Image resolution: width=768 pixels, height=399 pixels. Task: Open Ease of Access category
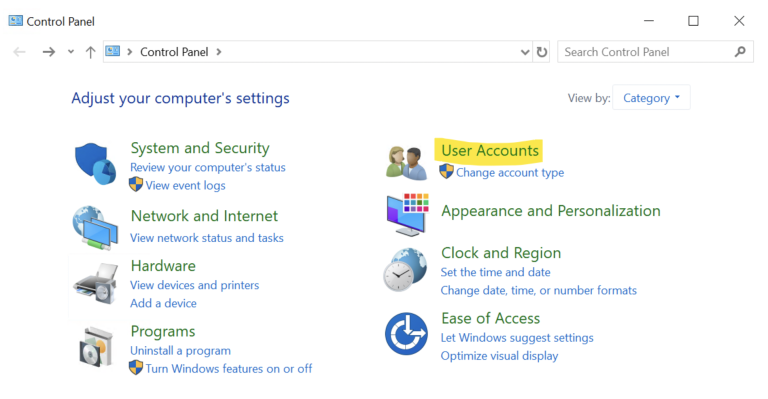pos(490,319)
